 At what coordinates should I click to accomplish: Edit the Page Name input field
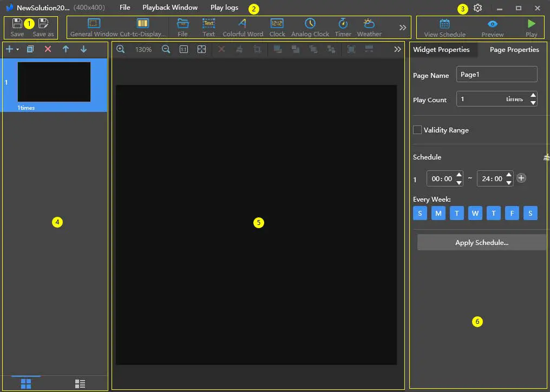[x=496, y=74]
